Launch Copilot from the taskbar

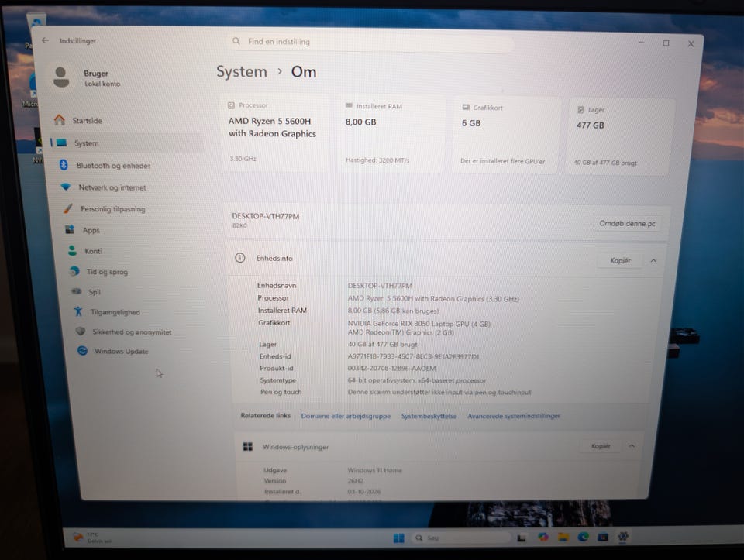(x=543, y=538)
